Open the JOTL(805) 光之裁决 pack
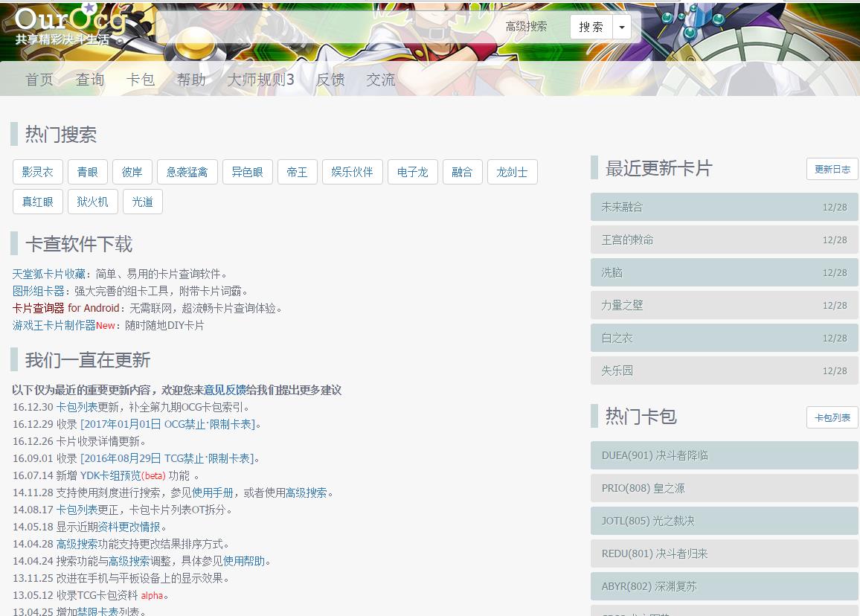This screenshot has height=616, width=860. [x=724, y=521]
